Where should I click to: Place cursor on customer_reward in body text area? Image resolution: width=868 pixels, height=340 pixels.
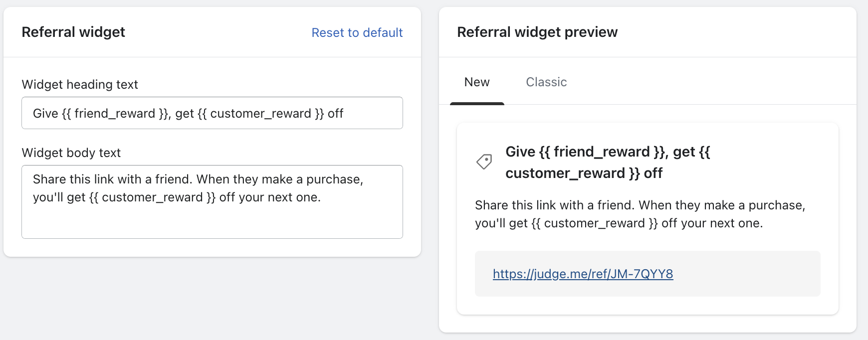tap(152, 197)
